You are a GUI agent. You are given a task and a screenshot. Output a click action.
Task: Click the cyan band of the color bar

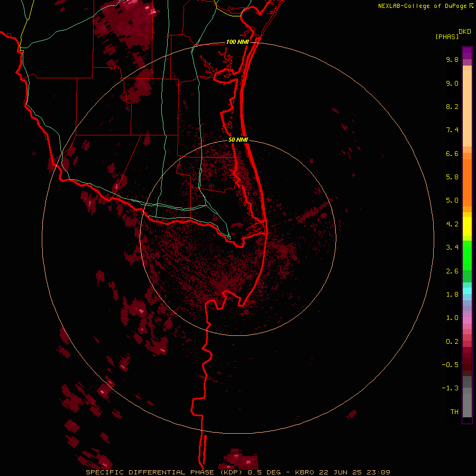[x=467, y=291]
